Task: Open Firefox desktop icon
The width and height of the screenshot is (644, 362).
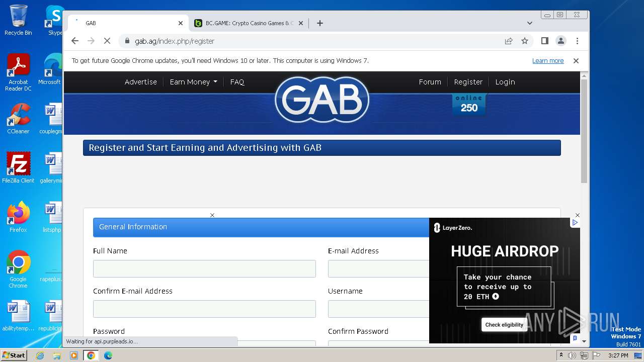Action: (x=18, y=217)
